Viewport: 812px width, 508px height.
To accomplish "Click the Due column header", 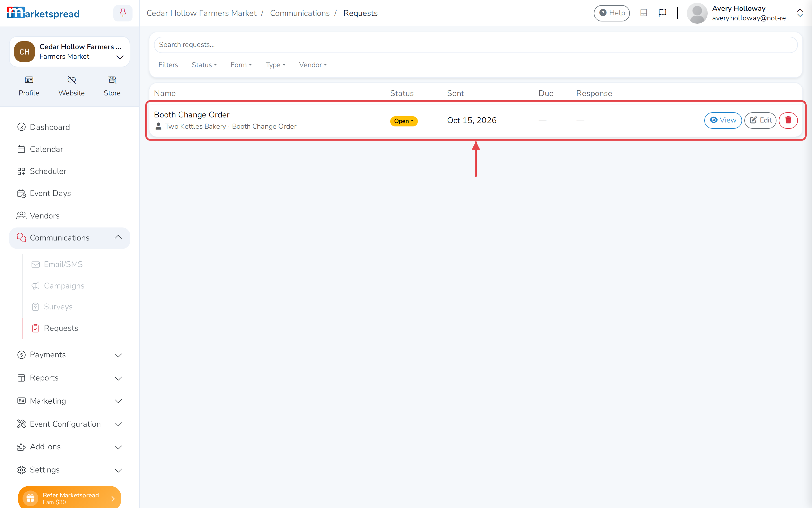I will point(546,93).
